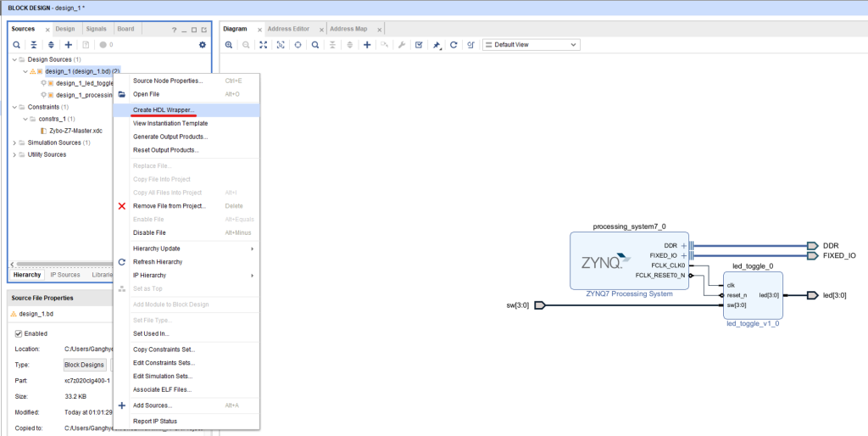
Task: Click pin layout icon in Diagram toolbar
Action: coord(437,45)
